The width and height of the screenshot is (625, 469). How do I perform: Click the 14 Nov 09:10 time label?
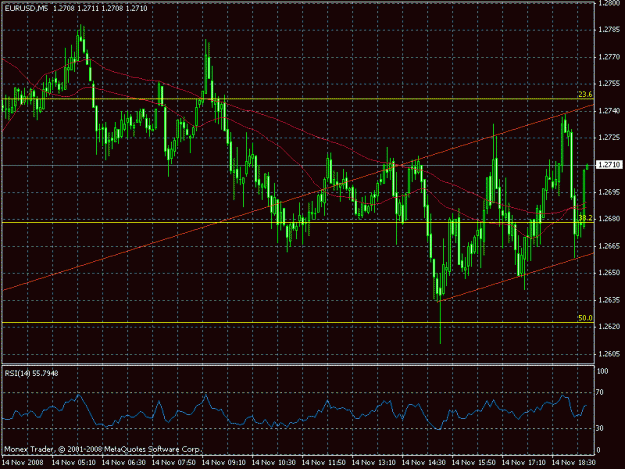point(224,463)
